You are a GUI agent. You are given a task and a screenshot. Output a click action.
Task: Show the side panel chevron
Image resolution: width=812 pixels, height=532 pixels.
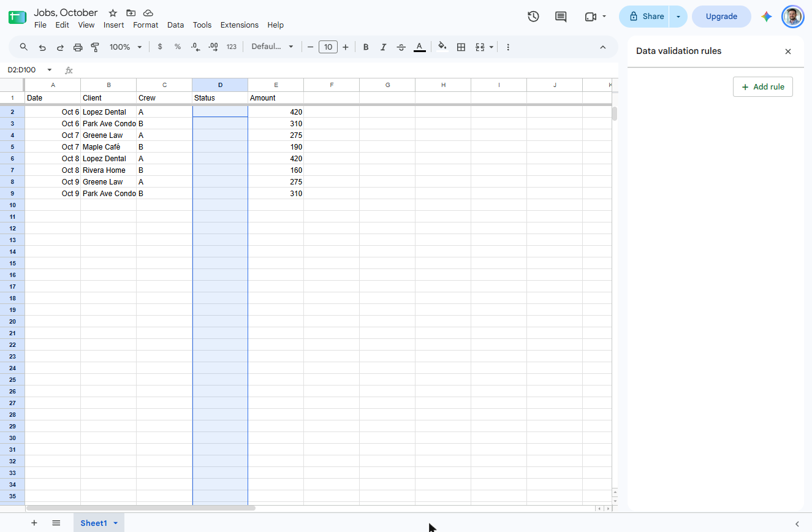pos(797,523)
